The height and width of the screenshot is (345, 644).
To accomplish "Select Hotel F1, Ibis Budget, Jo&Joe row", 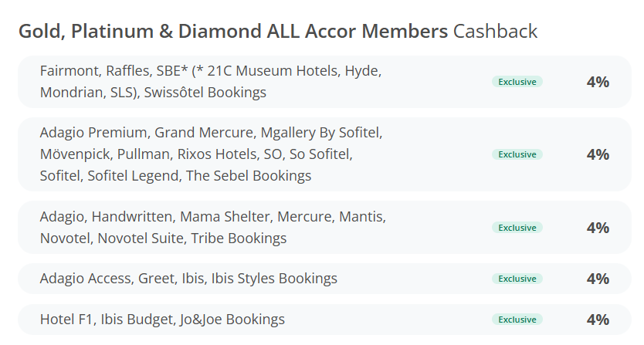I will click(324, 320).
